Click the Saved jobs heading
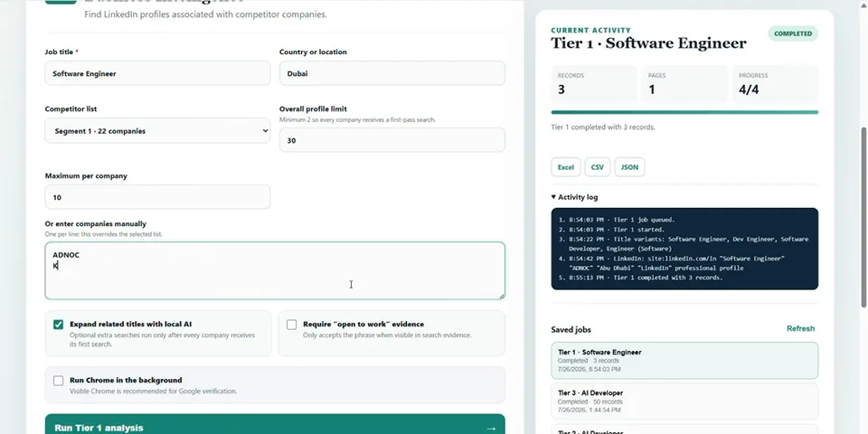The width and height of the screenshot is (868, 434). click(x=571, y=329)
